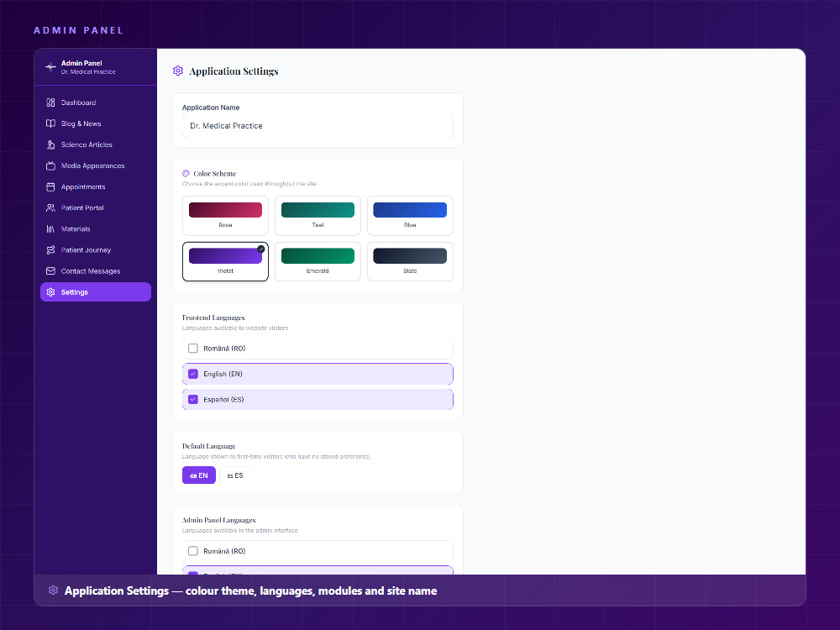The height and width of the screenshot is (630, 840).
Task: Go to Patient Journey
Action: coord(96,249)
